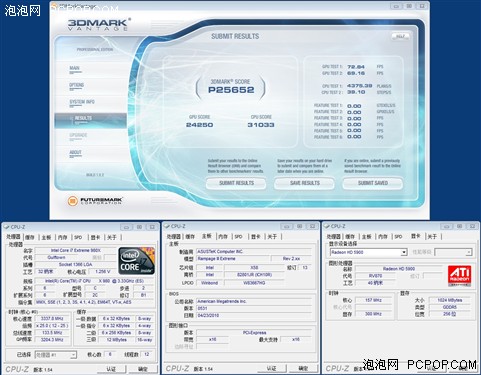
Task: Click the memory type field GDDR5
Action: point(450,307)
